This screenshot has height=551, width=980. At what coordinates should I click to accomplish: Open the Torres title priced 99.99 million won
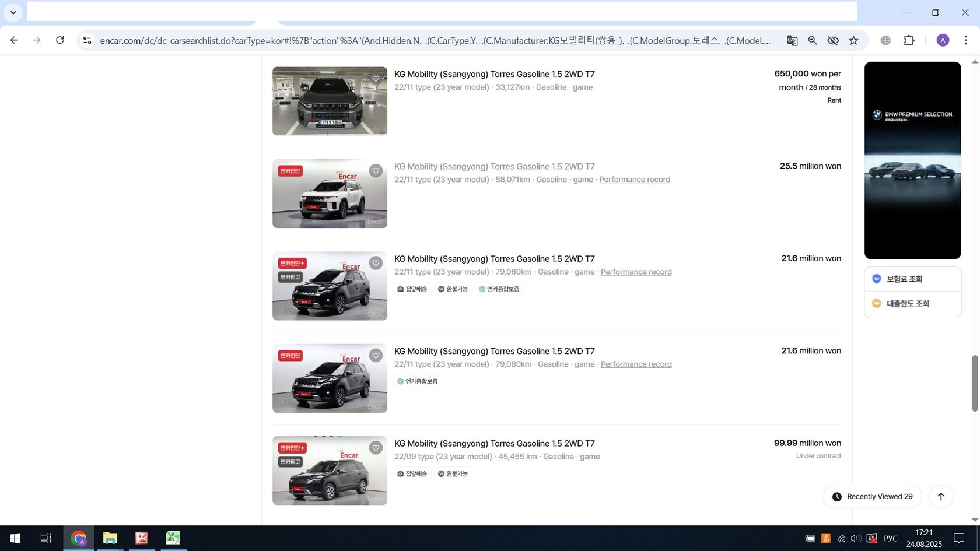[x=495, y=444]
